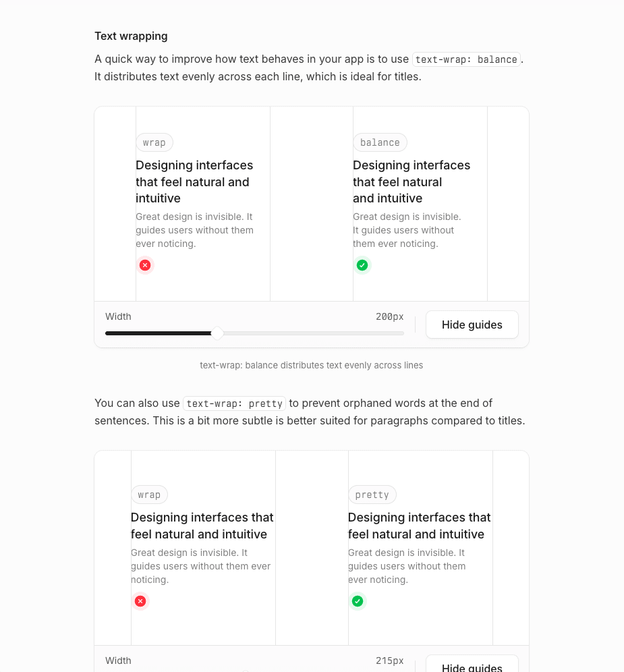Viewport: 624px width, 672px height.
Task: Click the "wrap" badge in the balance demo
Action: tap(154, 142)
